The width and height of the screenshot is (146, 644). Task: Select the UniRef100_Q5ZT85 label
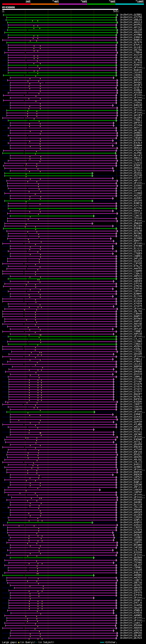pyautogui.click(x=131, y=175)
